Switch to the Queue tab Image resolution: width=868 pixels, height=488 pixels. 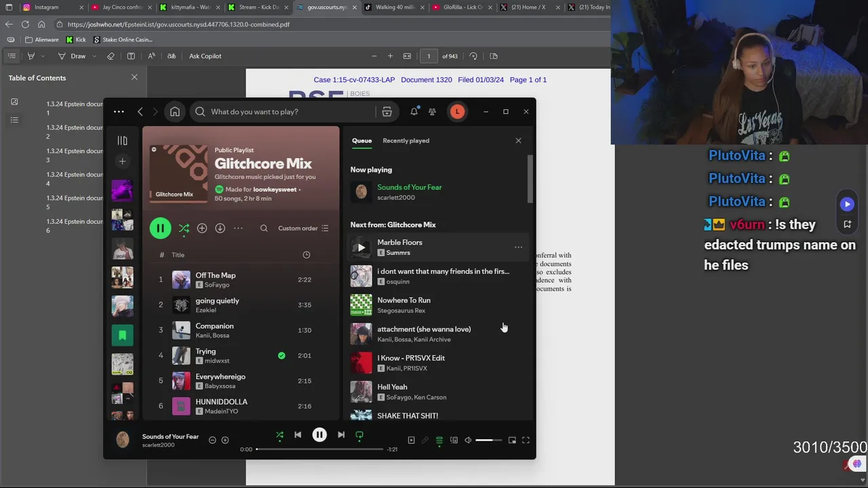point(361,141)
